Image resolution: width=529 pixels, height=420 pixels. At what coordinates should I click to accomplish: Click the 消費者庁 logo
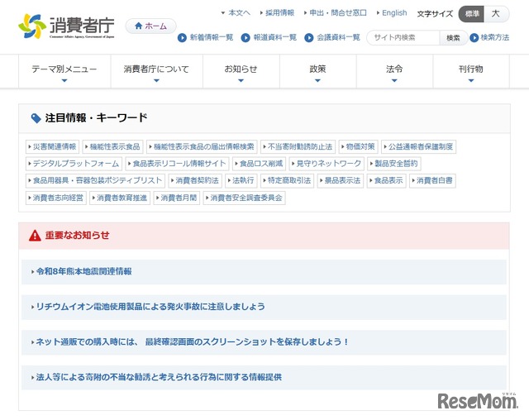coord(66,26)
